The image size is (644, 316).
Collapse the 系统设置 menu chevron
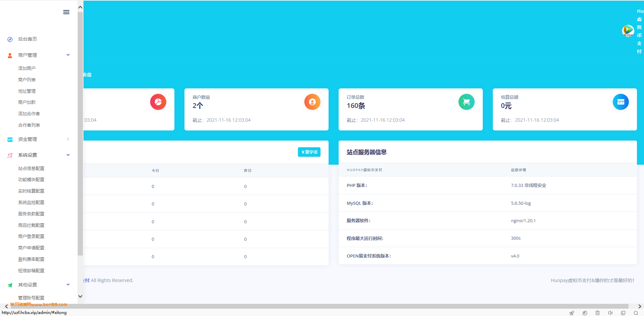coord(68,155)
